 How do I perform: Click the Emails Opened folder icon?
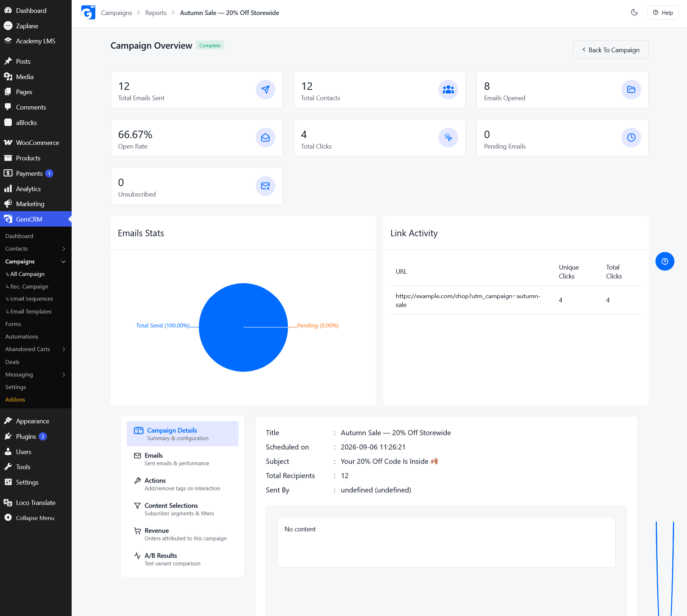point(631,89)
